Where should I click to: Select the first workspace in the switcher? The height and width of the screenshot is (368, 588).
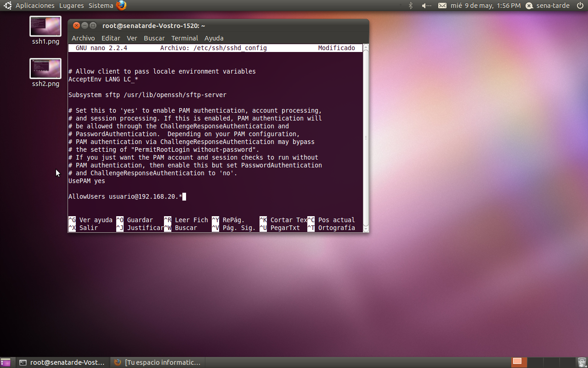pos(520,362)
